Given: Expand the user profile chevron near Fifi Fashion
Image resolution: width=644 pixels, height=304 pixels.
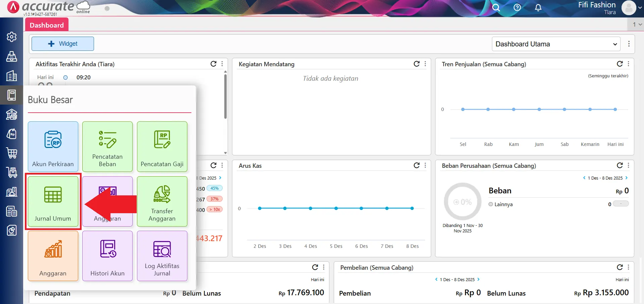Looking at the screenshot, I should click(x=640, y=7).
